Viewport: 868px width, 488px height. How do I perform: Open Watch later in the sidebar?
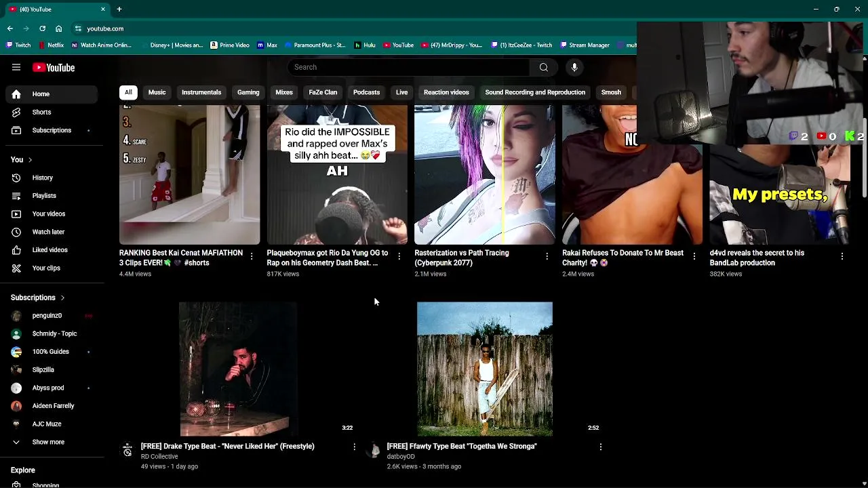[x=51, y=232]
